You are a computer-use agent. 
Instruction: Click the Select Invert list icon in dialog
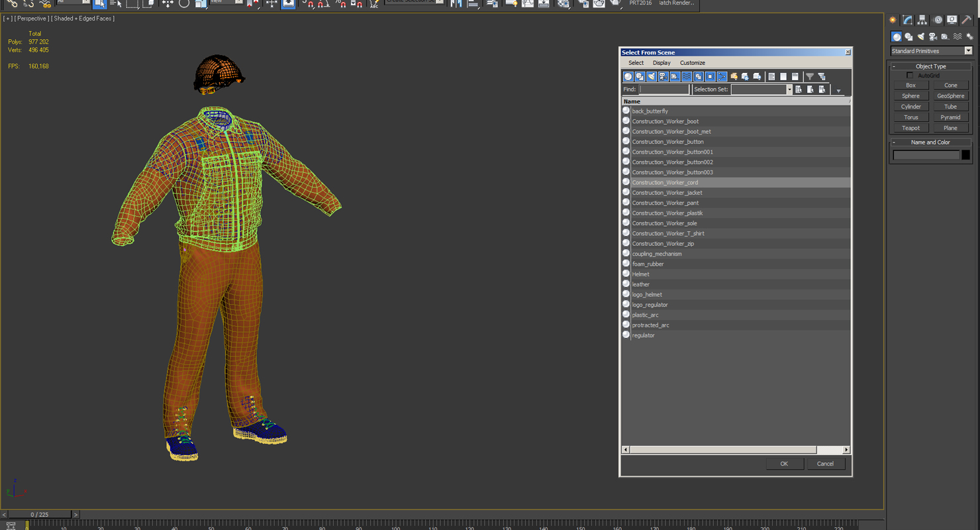pos(795,77)
